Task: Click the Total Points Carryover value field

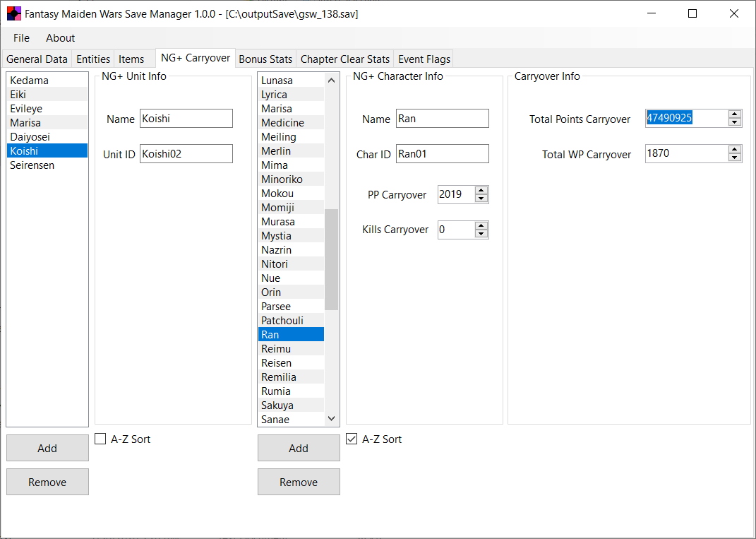Action: [687, 118]
